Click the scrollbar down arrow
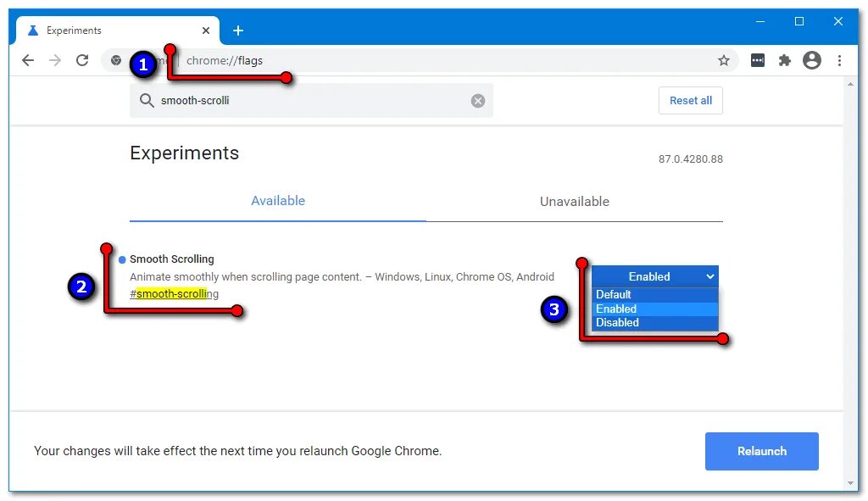868x501 pixels. (x=850, y=483)
